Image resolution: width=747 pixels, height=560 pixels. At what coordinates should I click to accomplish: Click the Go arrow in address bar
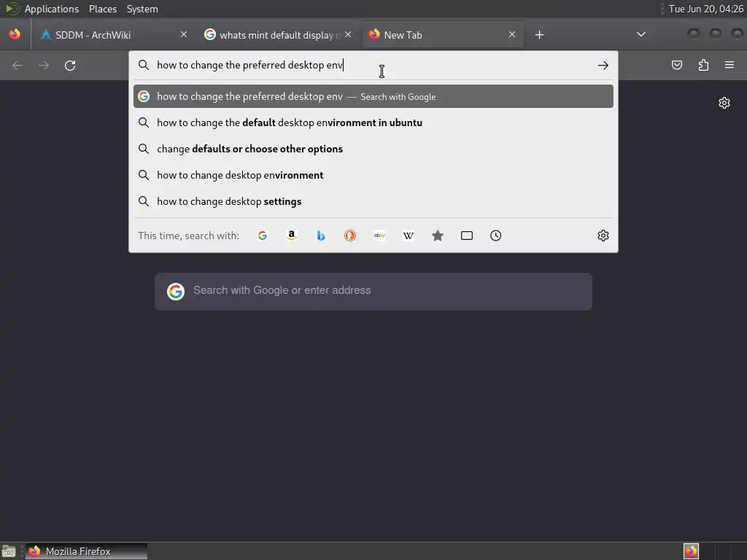tap(603, 65)
